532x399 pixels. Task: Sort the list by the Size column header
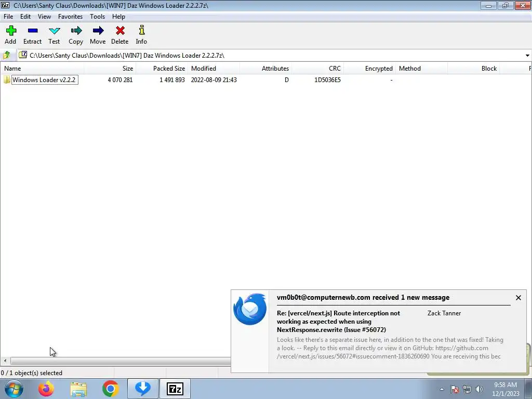(x=110, y=69)
